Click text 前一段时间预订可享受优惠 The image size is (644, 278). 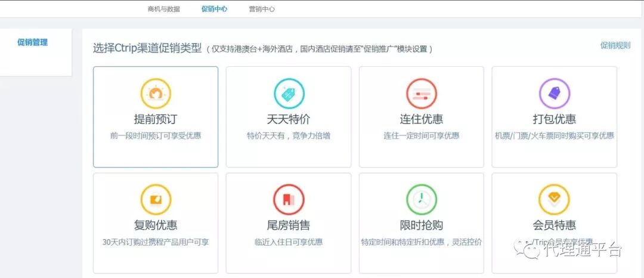pos(156,135)
